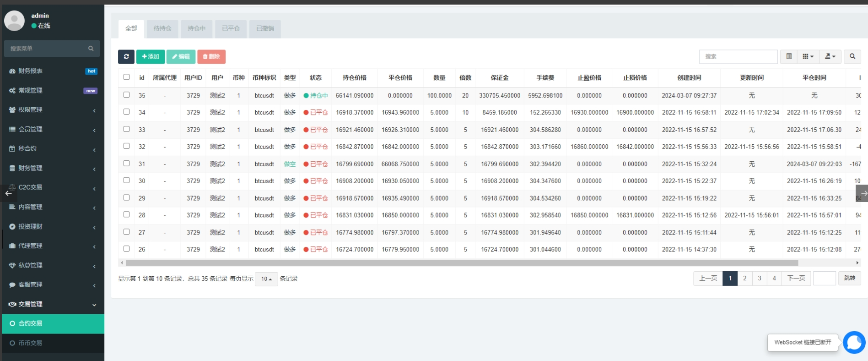Switch to the 已平仓 tab
Image resolution: width=868 pixels, height=361 pixels.
231,28
